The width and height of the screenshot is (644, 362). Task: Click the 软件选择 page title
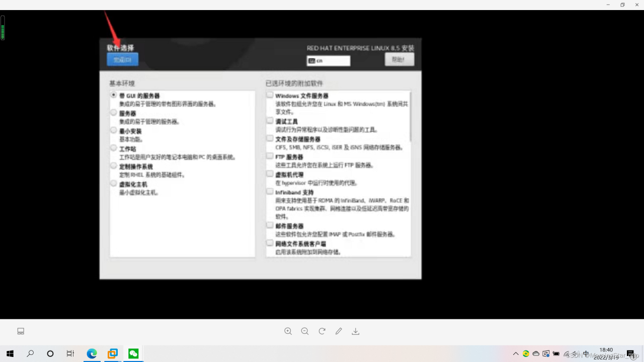120,48
